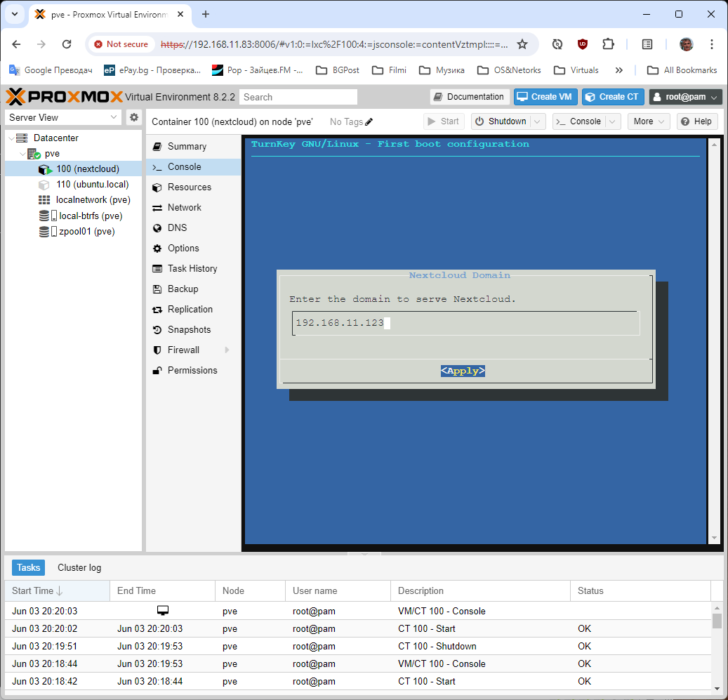Open uBlock Origin extension icon

tap(582, 44)
